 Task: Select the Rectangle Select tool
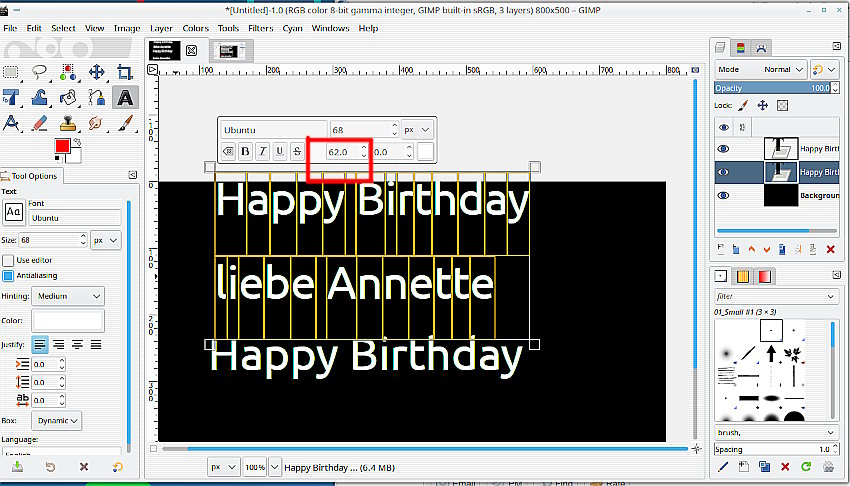(11, 72)
